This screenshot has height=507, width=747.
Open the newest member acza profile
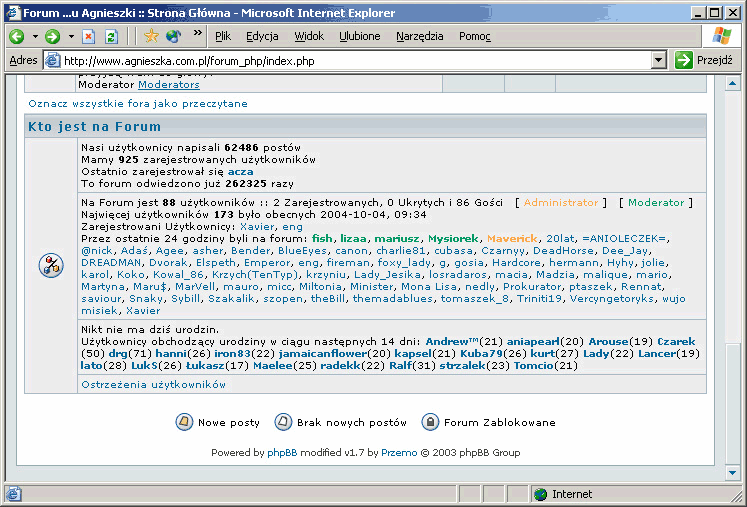(x=241, y=172)
